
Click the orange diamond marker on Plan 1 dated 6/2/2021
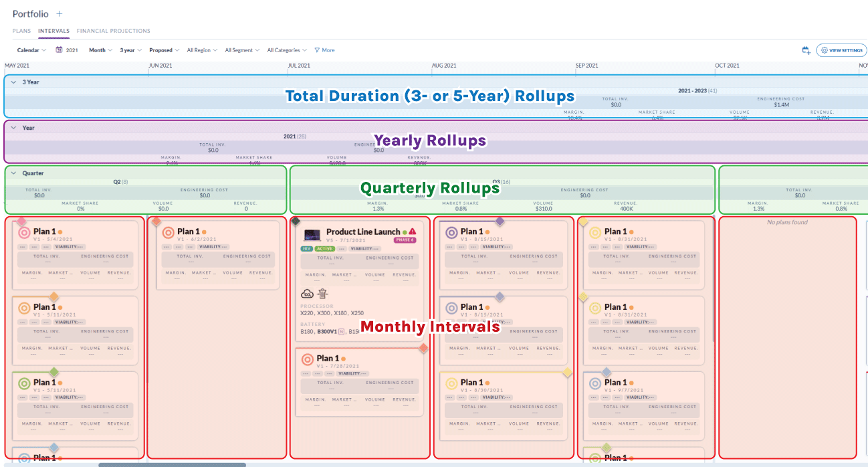[156, 221]
